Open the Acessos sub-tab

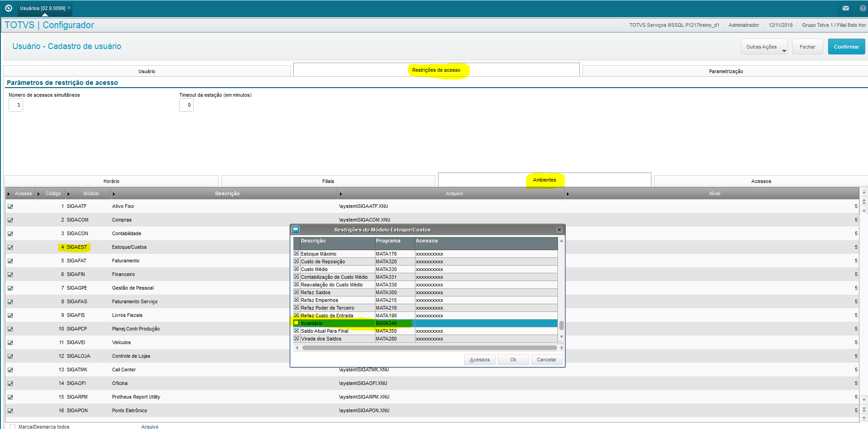pos(761,181)
